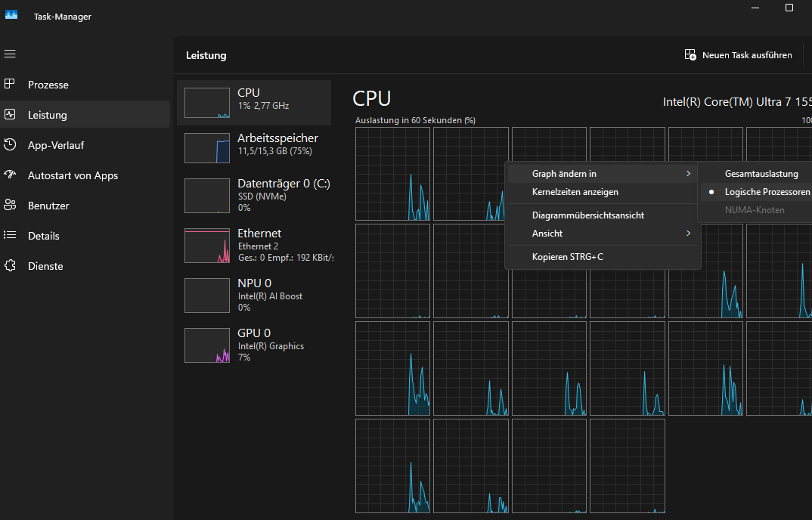Click the Benutzer people icon
The width and height of the screenshot is (812, 520).
pyautogui.click(x=10, y=205)
